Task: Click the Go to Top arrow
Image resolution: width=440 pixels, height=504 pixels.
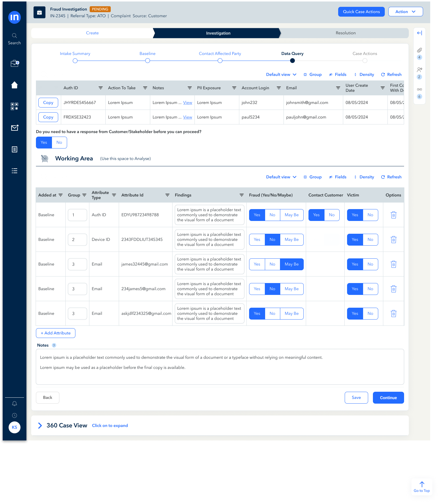Action: (422, 486)
